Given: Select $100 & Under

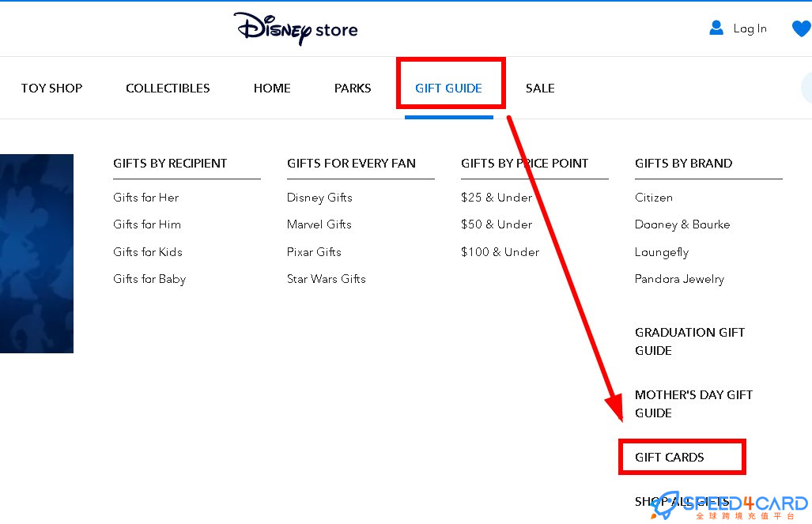Looking at the screenshot, I should click(500, 251).
